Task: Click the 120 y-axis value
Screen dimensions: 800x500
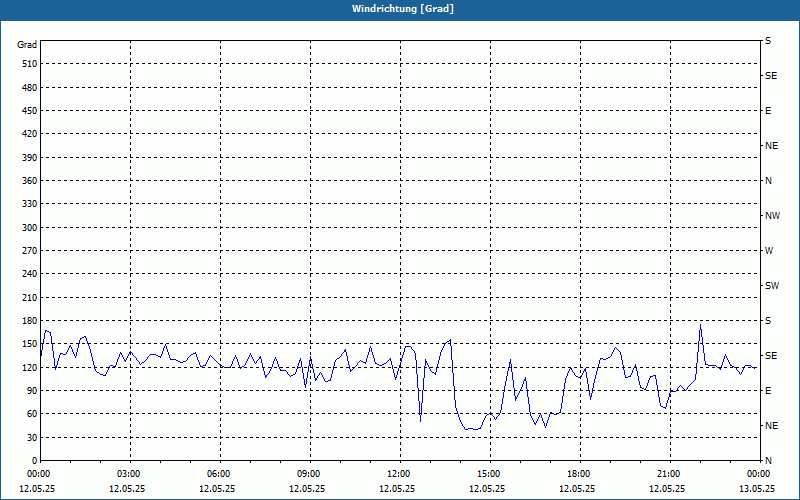Action: (x=30, y=367)
